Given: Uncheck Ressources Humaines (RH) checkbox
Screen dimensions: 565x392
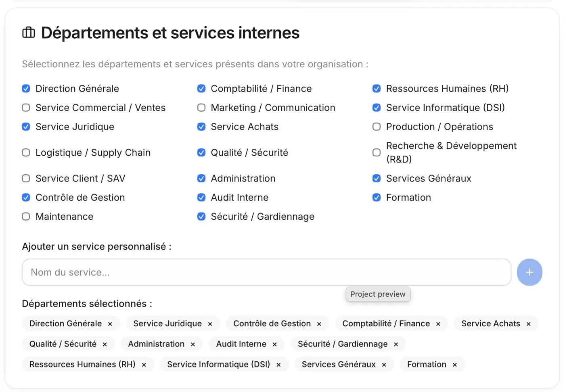Looking at the screenshot, I should click(377, 88).
